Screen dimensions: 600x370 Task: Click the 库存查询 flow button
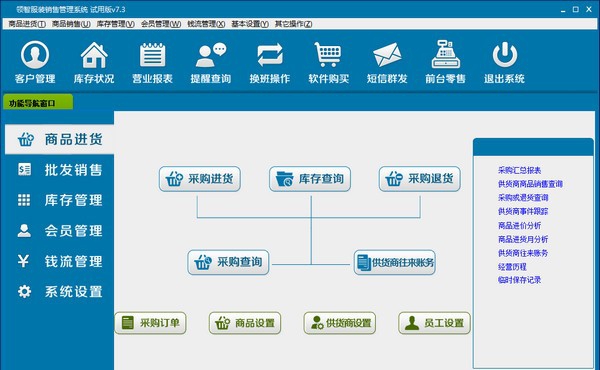click(x=310, y=179)
